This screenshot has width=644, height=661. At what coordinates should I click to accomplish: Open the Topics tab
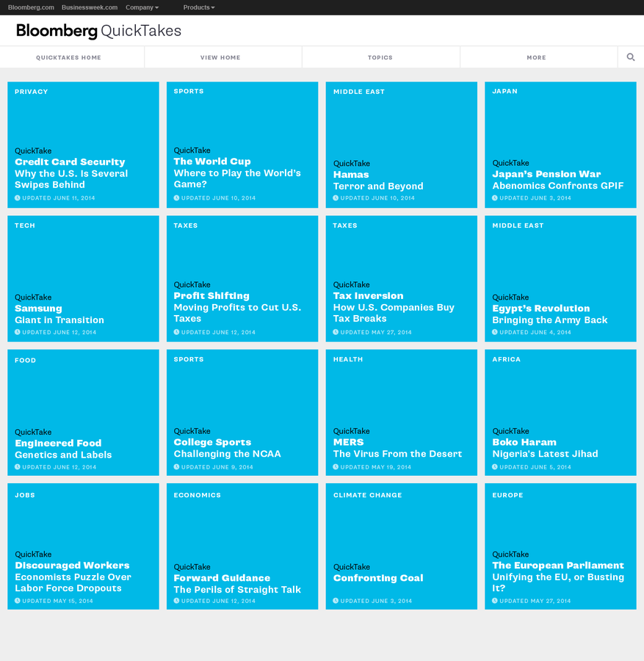pos(380,57)
